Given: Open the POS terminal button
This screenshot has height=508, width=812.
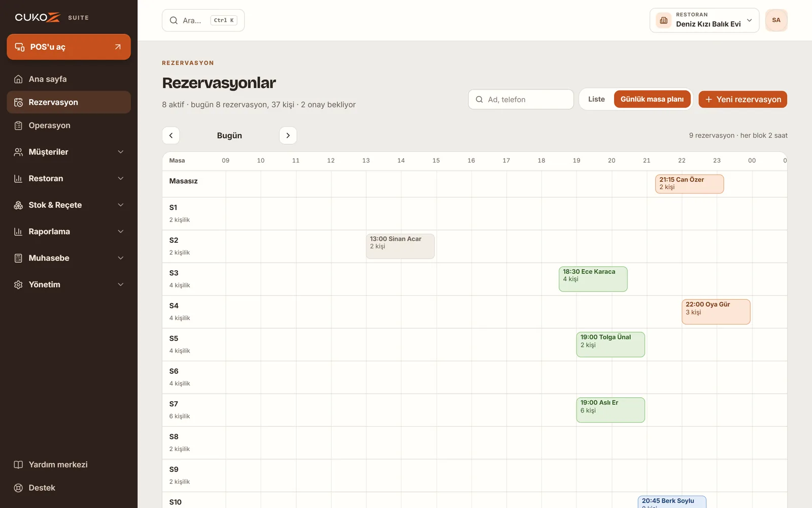Looking at the screenshot, I should (x=69, y=47).
